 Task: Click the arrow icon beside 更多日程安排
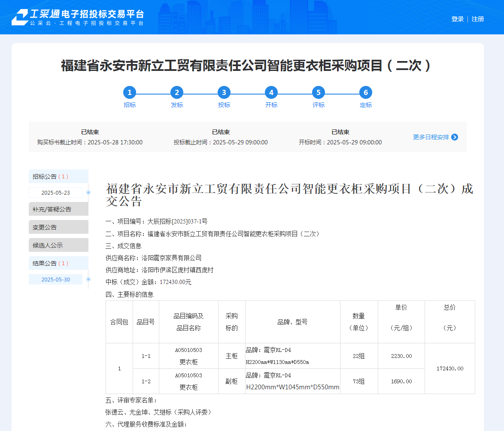(x=455, y=138)
